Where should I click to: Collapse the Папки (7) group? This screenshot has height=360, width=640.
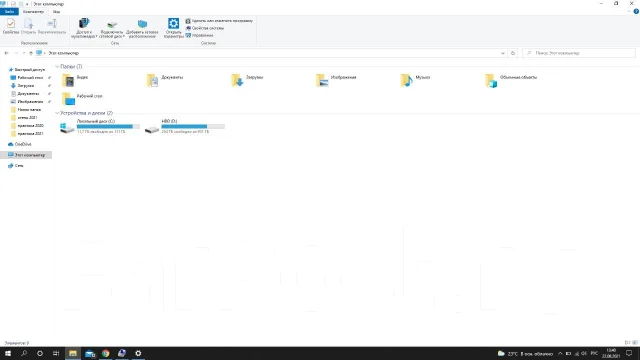57,67
